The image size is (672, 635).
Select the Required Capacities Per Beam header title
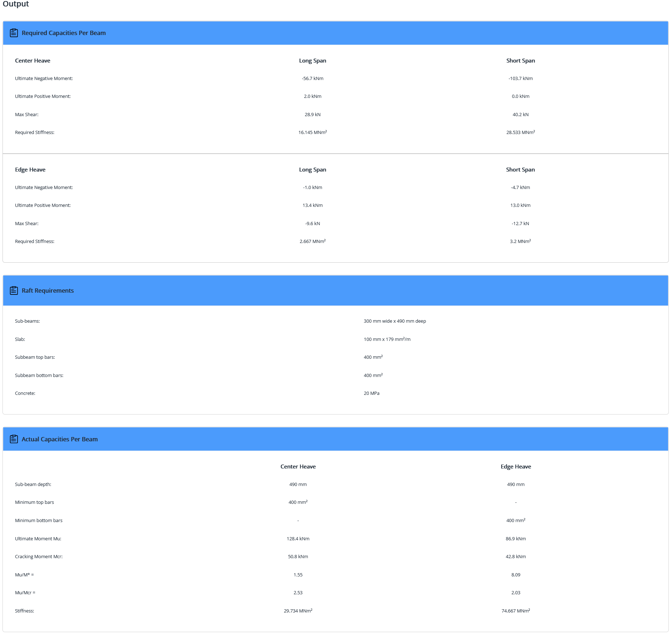pyautogui.click(x=64, y=33)
